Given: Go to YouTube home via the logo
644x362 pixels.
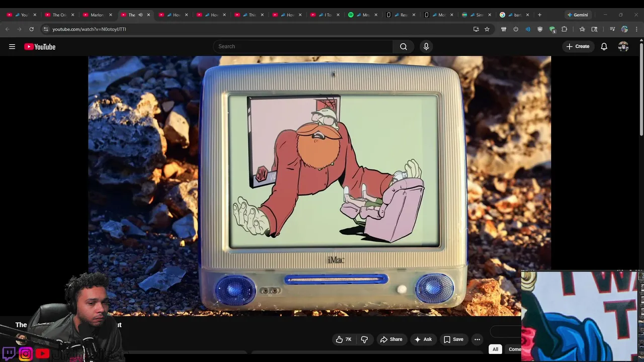Looking at the screenshot, I should click(x=40, y=47).
